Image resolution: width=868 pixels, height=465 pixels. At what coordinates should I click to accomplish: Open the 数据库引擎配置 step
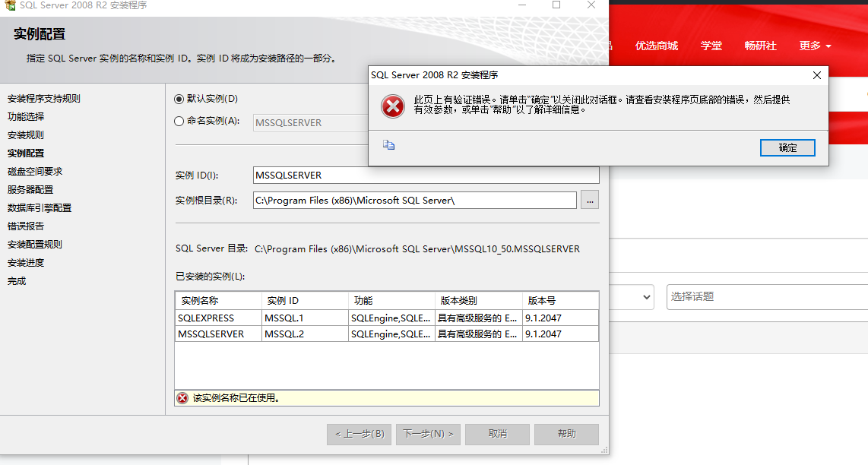coord(40,208)
